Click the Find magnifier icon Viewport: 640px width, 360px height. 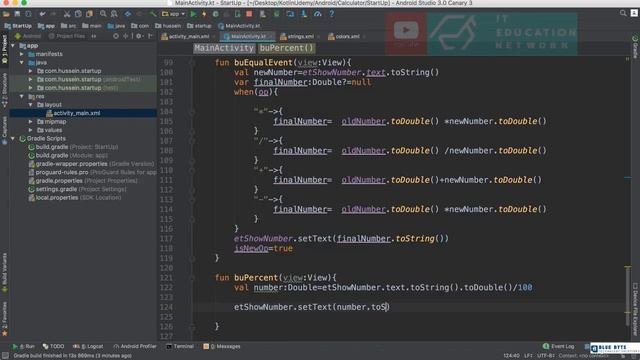[103, 14]
